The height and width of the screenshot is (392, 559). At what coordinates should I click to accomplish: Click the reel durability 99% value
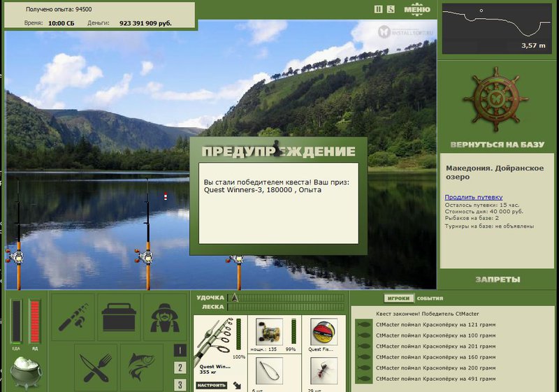tap(291, 349)
